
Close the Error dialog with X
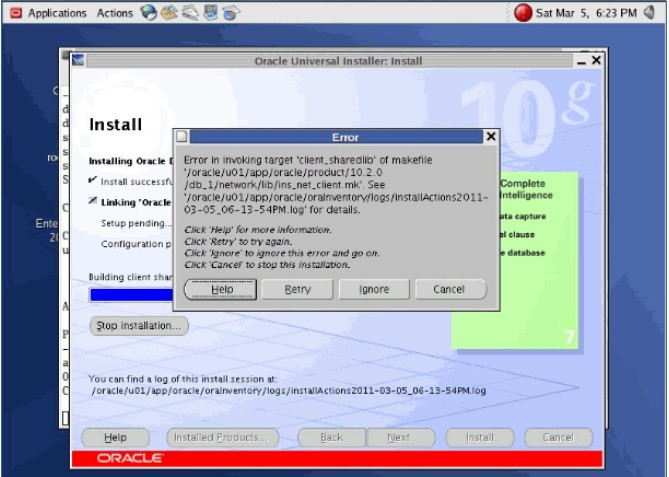[491, 137]
